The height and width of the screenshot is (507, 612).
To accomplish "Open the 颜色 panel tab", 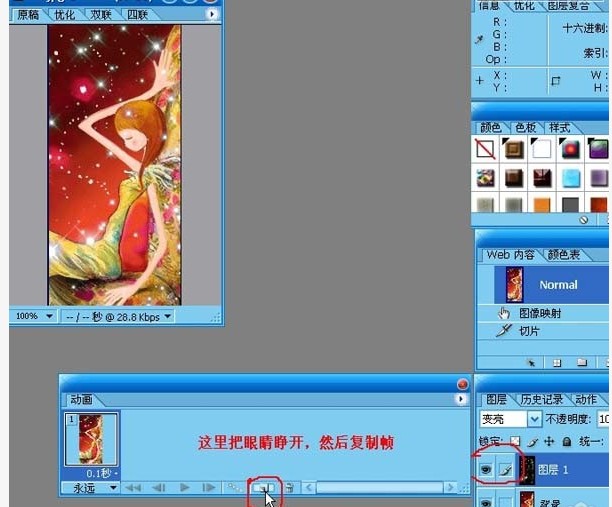I will click(x=491, y=127).
